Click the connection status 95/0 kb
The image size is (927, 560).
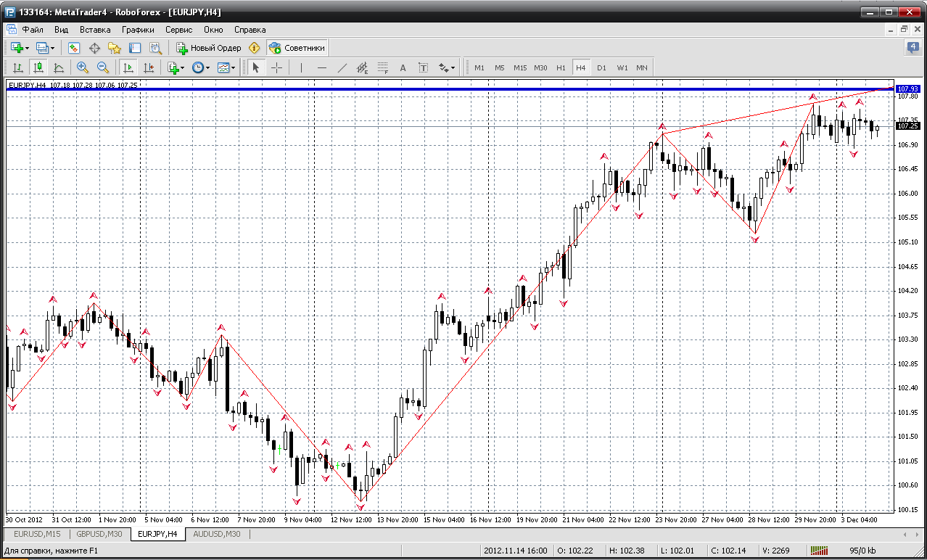click(863, 551)
